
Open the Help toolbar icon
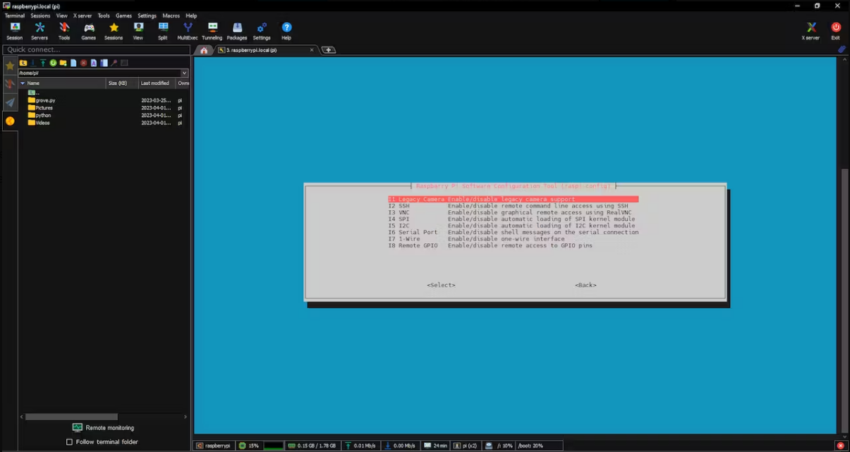pyautogui.click(x=286, y=30)
